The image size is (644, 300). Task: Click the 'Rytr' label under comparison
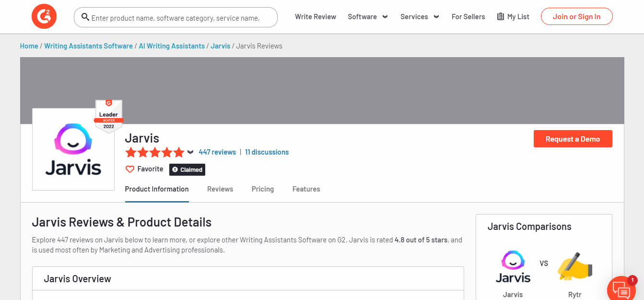point(574,294)
